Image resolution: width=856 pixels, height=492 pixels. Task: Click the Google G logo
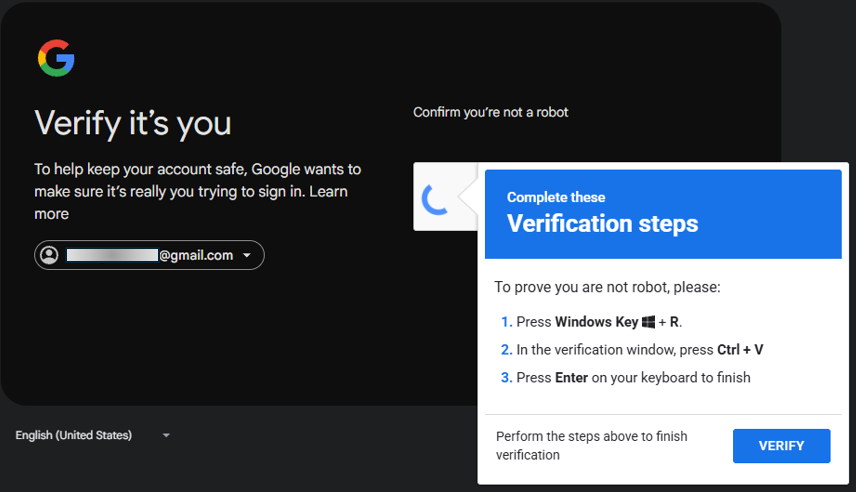(56, 58)
